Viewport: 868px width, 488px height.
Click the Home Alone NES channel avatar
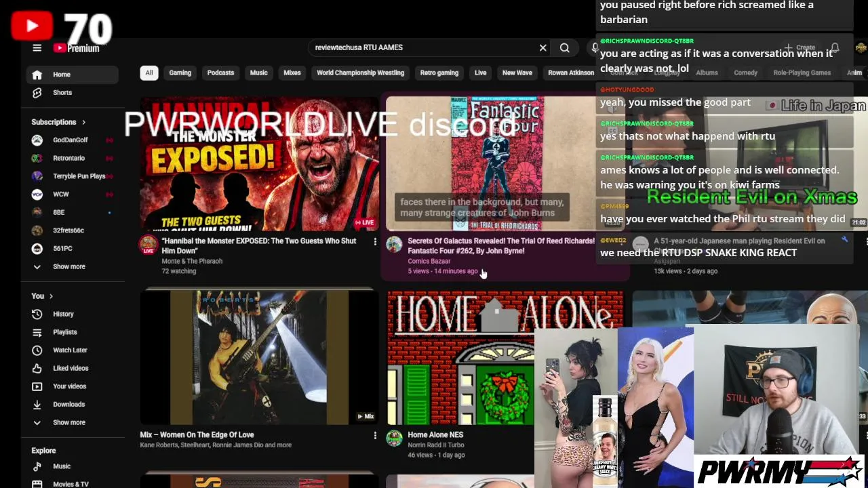point(394,438)
